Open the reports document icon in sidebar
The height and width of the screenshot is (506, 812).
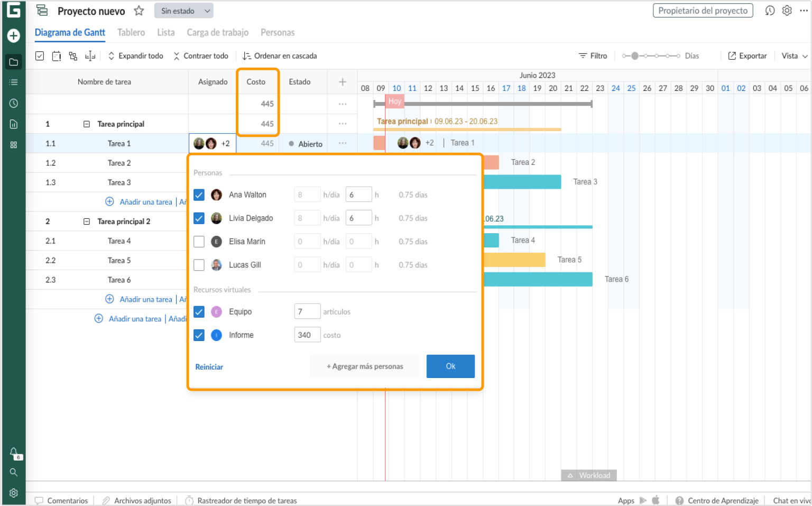click(14, 124)
